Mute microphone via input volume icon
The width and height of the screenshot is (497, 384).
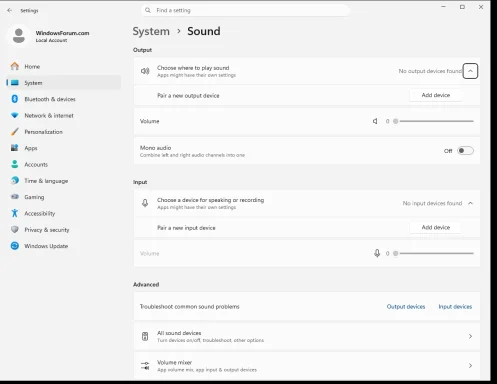coord(377,253)
